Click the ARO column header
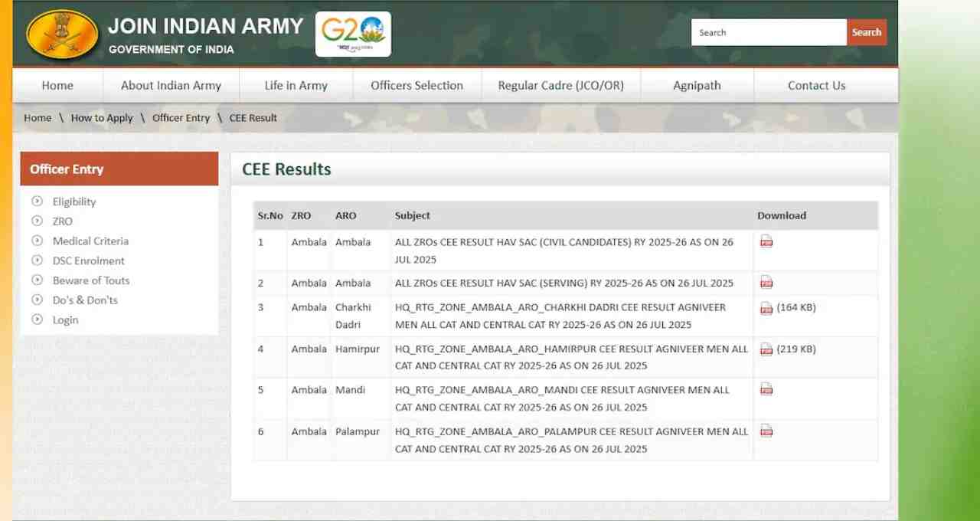 (x=346, y=216)
